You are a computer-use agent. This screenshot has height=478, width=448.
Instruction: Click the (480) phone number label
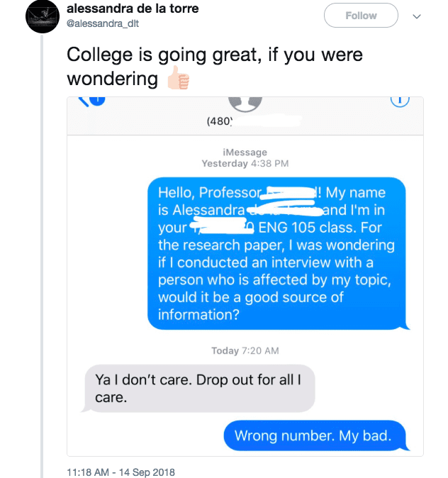tap(220, 121)
